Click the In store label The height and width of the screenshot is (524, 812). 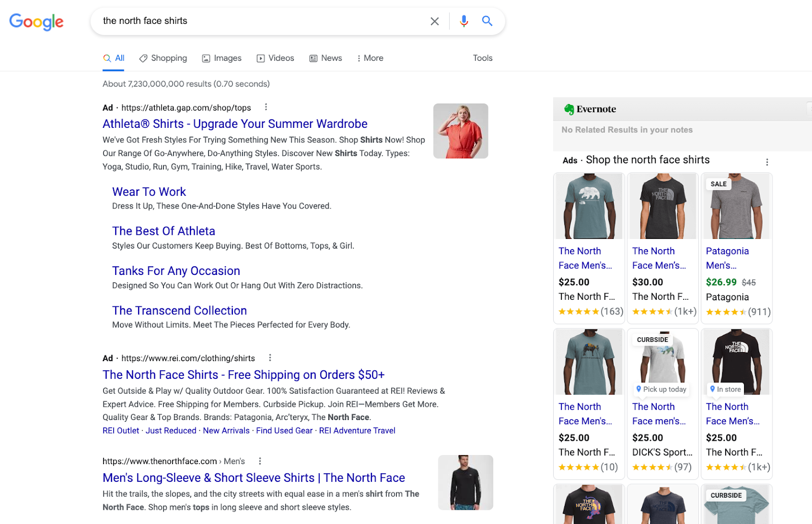pos(725,389)
